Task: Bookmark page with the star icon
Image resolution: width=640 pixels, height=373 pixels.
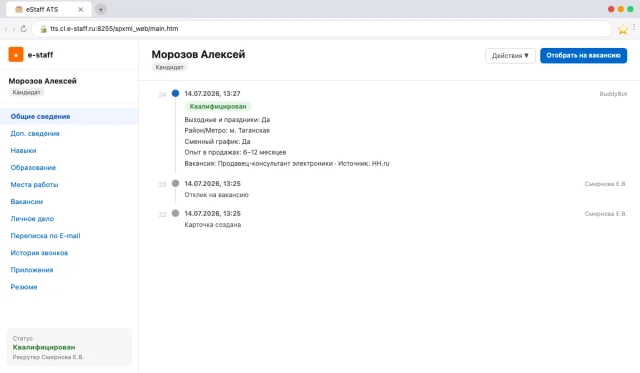Action: (622, 29)
